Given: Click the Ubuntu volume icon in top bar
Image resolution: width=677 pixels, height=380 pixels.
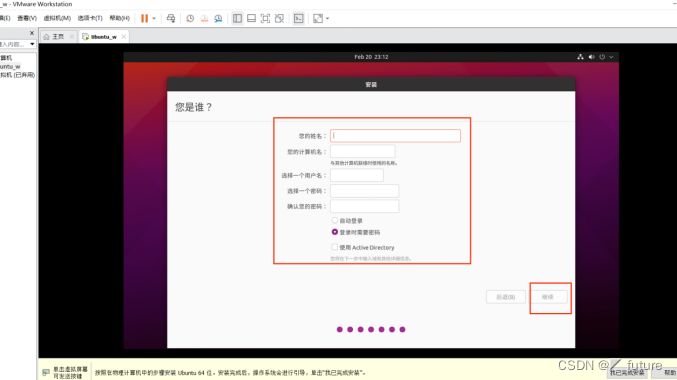Looking at the screenshot, I should pos(592,57).
